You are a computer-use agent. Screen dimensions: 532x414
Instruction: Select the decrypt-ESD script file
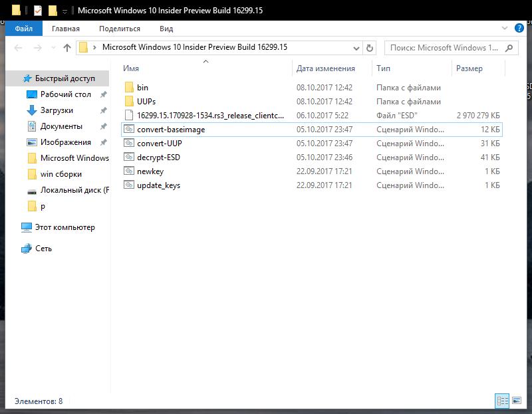158,157
